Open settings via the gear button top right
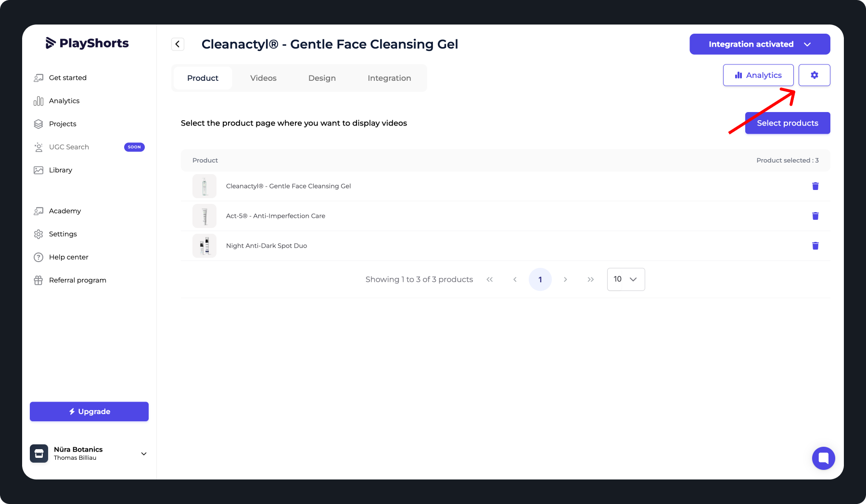Screen dimensions: 866x504 815,76
